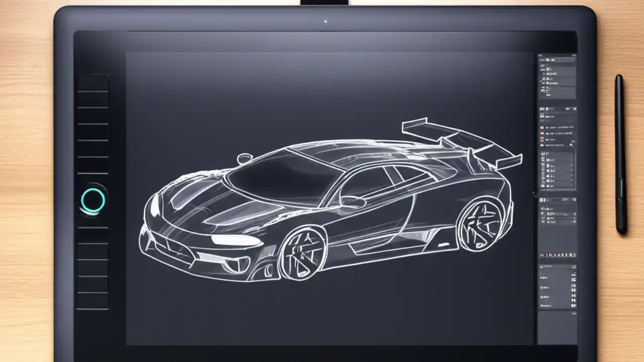Image resolution: width=644 pixels, height=362 pixels.
Task: Click the topmost express key on the tablet's left edge
Action: click(95, 80)
